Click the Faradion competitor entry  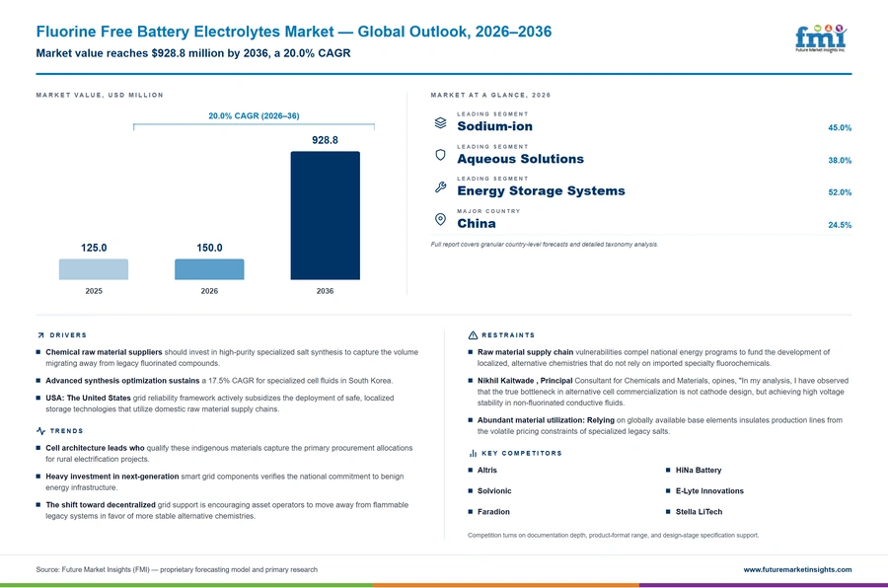click(x=493, y=512)
